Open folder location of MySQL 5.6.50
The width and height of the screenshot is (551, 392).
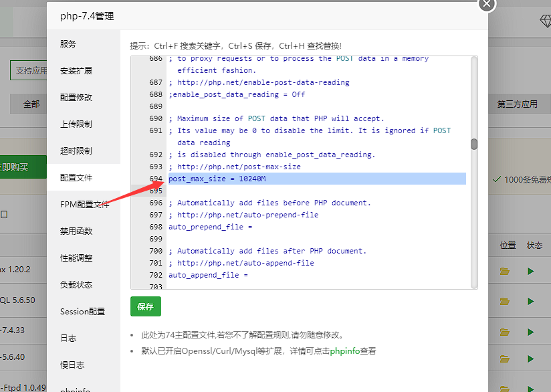click(x=506, y=301)
